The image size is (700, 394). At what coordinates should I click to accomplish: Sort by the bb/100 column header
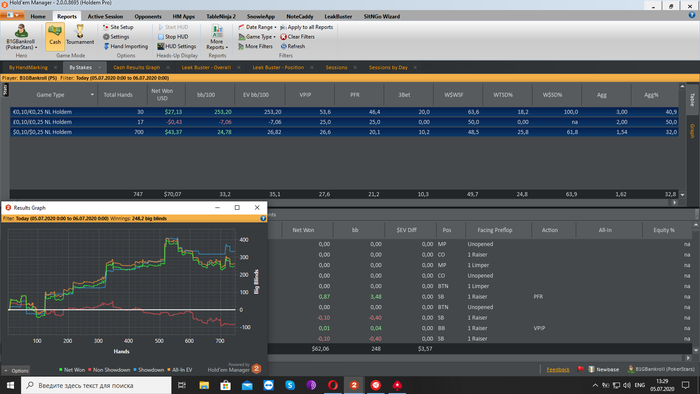pyautogui.click(x=206, y=95)
